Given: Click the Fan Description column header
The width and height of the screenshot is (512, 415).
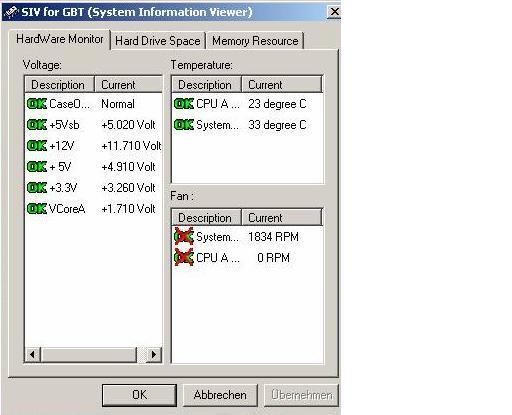Looking at the screenshot, I should (206, 218).
